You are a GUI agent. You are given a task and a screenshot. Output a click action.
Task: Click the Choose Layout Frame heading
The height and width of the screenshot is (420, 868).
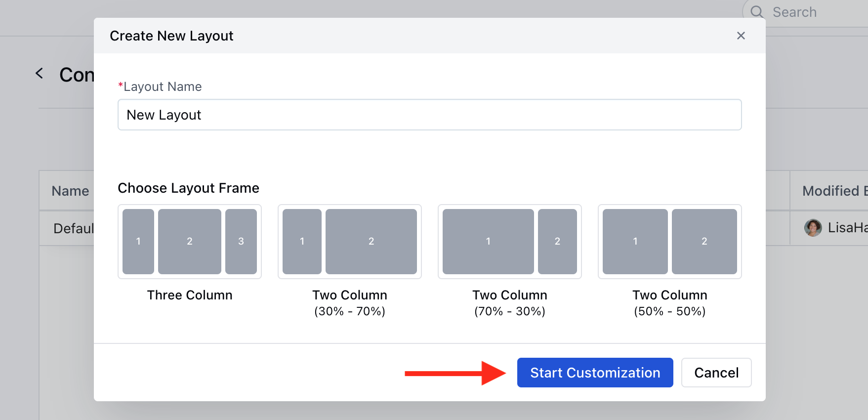(x=188, y=188)
